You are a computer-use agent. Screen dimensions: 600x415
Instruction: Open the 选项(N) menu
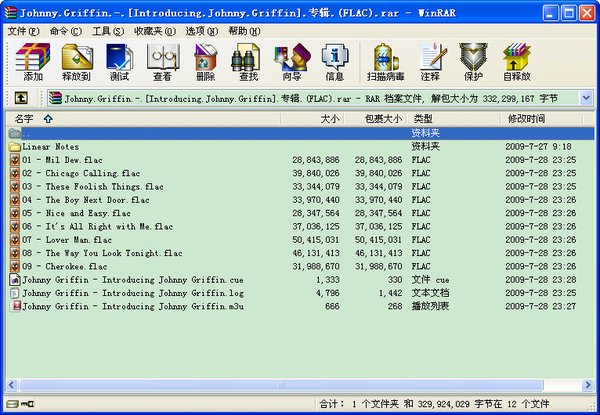click(x=202, y=31)
